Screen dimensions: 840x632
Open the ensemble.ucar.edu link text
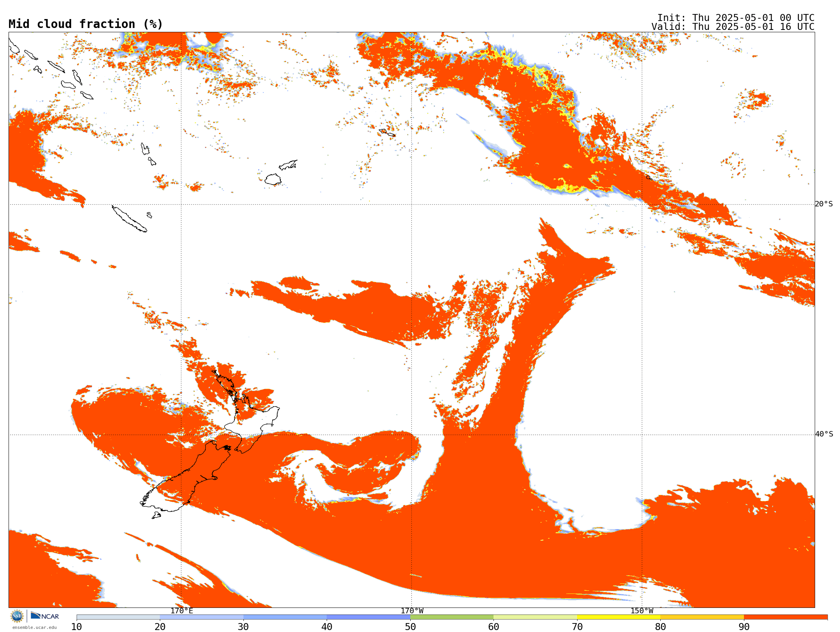coord(34,627)
